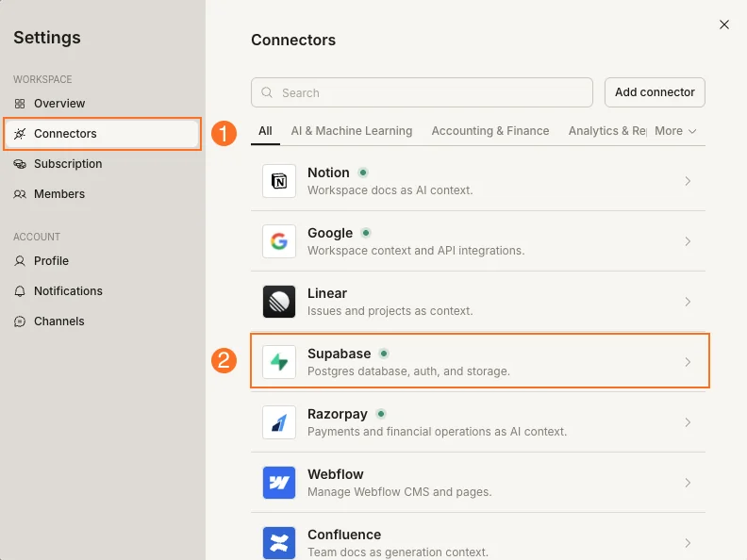The width and height of the screenshot is (747, 560).
Task: Click the Webflow logo icon
Action: click(x=279, y=483)
